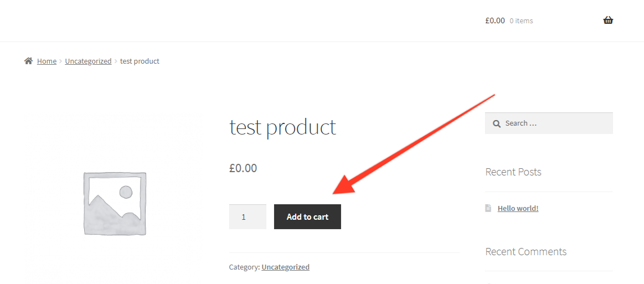Click the magnifier icon in search box
This screenshot has width=644, height=284.
click(497, 123)
